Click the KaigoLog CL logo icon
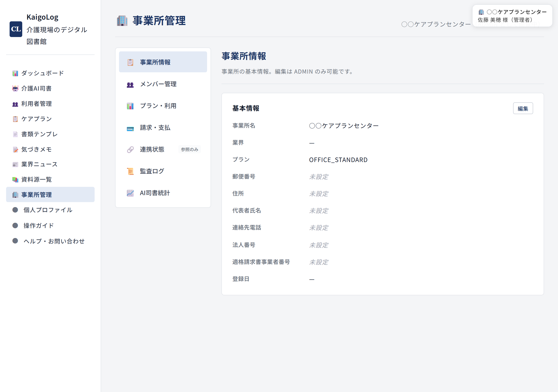558x392 pixels. pyautogui.click(x=16, y=29)
